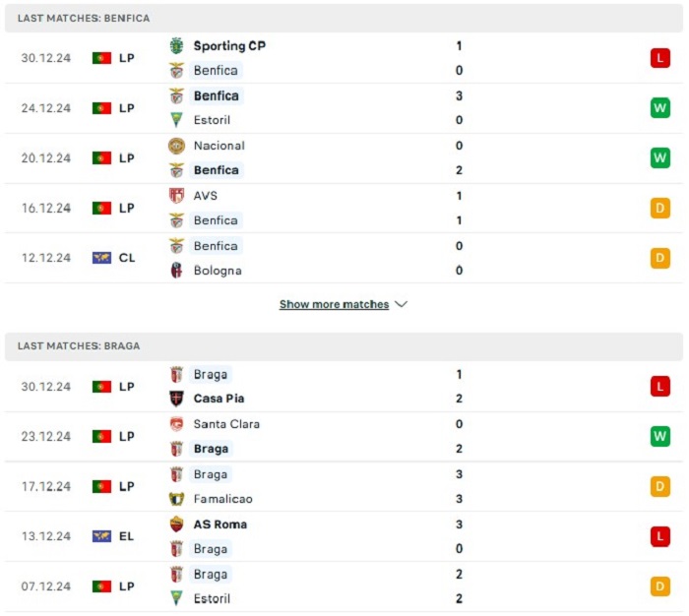Click the AS Roma club crest
Image resolution: width=689 pixels, height=616 pixels.
click(x=176, y=524)
